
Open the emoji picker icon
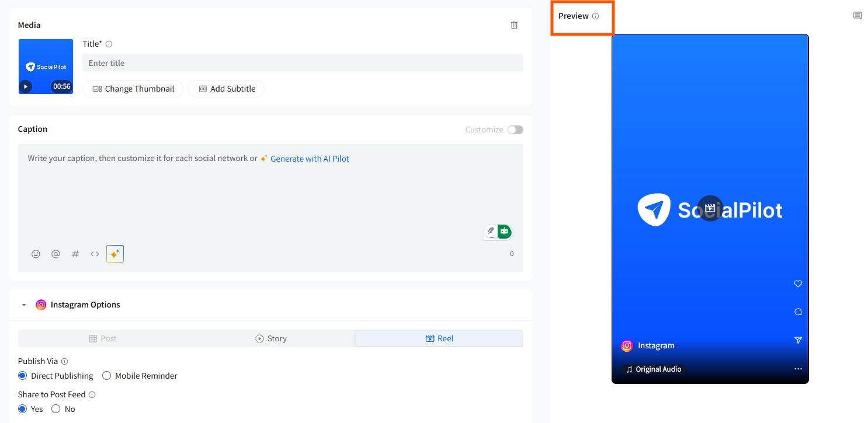pos(36,254)
